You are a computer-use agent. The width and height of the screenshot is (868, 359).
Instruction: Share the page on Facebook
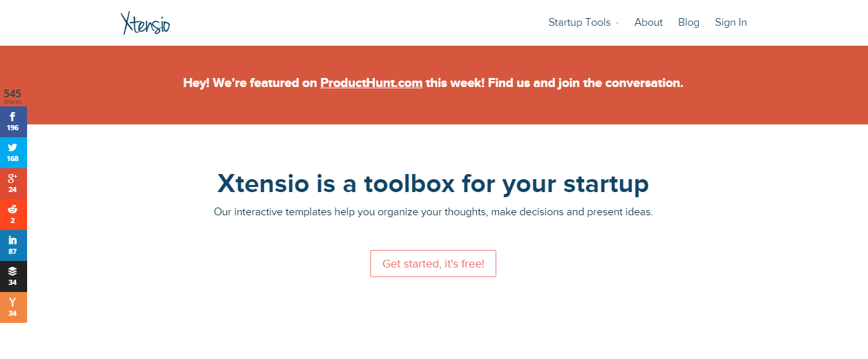click(x=13, y=121)
